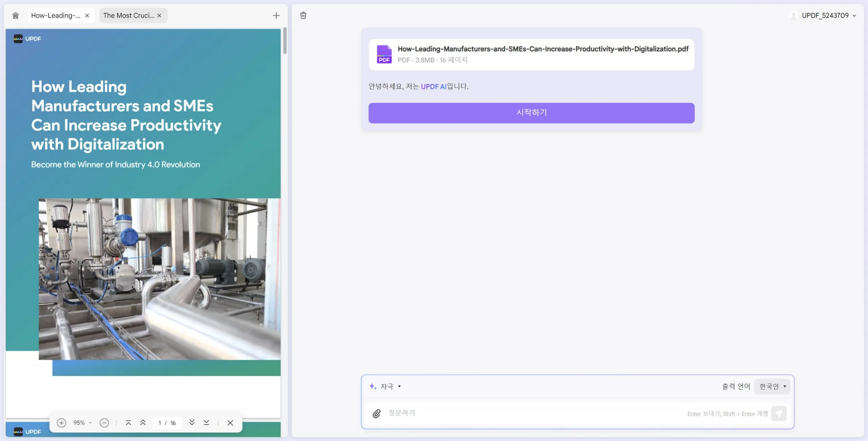Zoom out the PDF with minus icon
Viewport: 868px width, 441px height.
[x=104, y=423]
